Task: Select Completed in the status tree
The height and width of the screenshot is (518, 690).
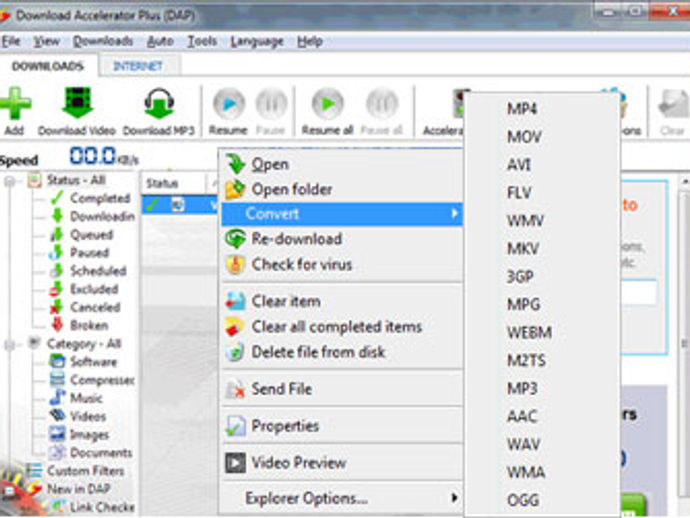Action: [100, 198]
